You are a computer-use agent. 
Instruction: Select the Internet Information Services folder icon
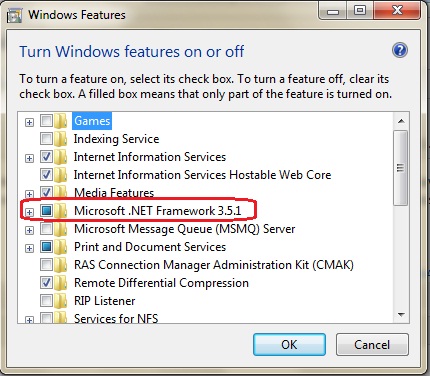click(x=61, y=157)
